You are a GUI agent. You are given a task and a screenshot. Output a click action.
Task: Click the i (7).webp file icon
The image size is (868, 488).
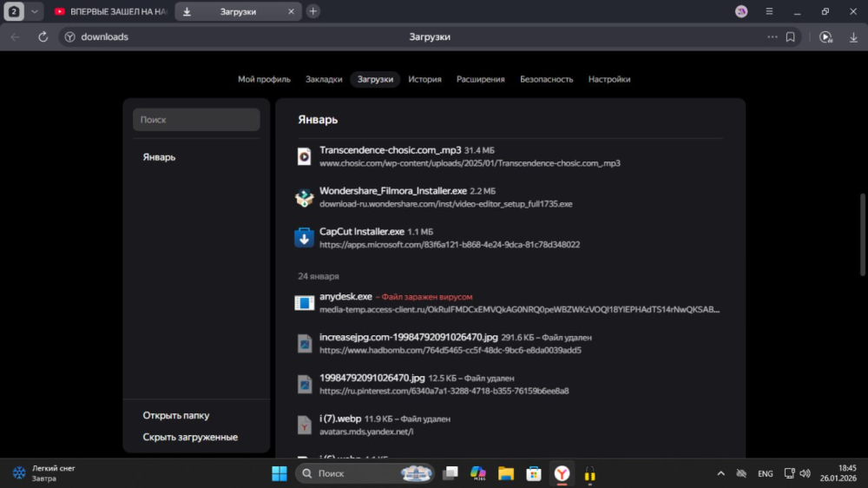click(x=304, y=425)
